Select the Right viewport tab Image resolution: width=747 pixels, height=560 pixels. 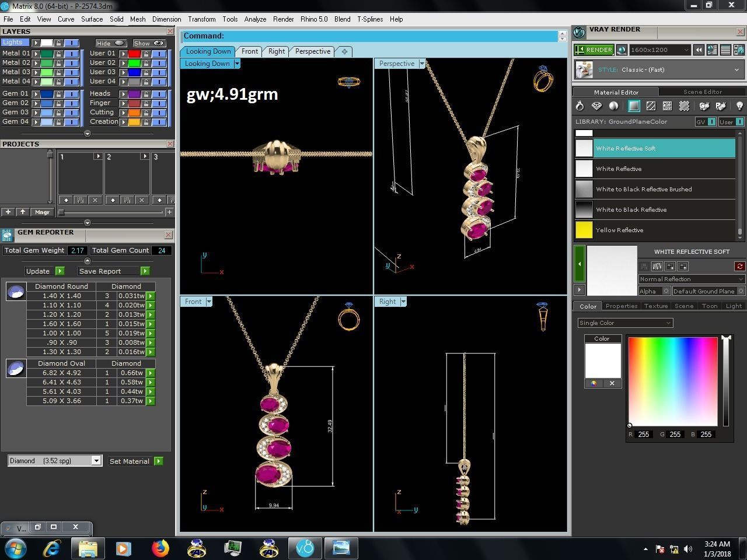277,51
